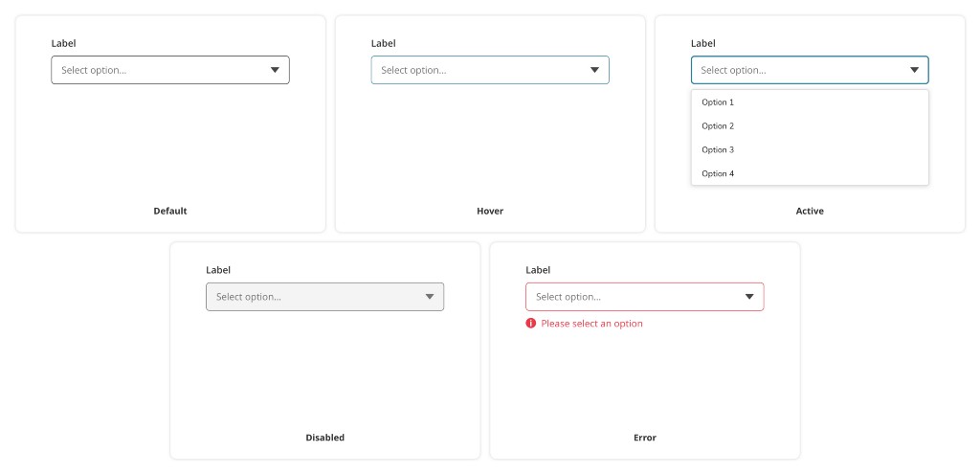This screenshot has height=474, width=980.
Task: Click the red error exclamation icon
Action: (531, 324)
